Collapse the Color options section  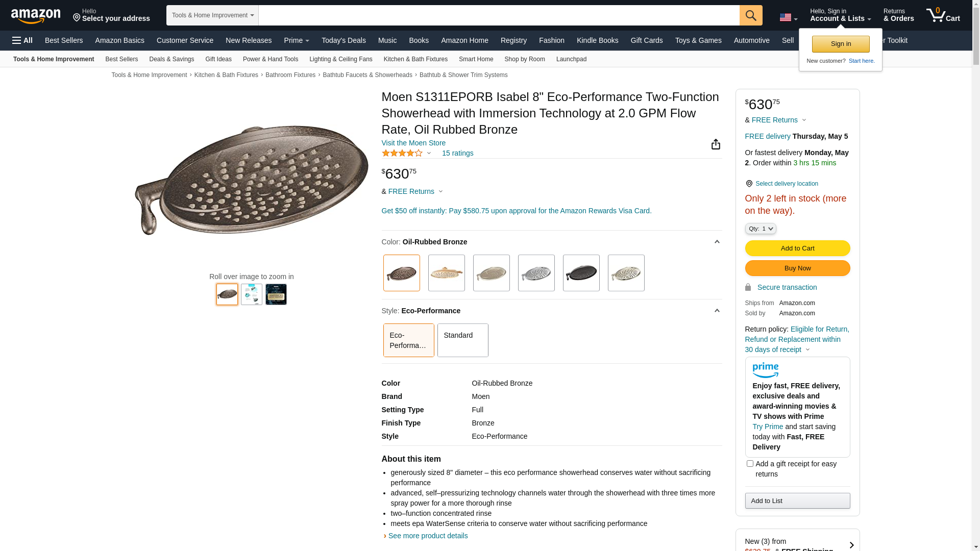coord(717,242)
